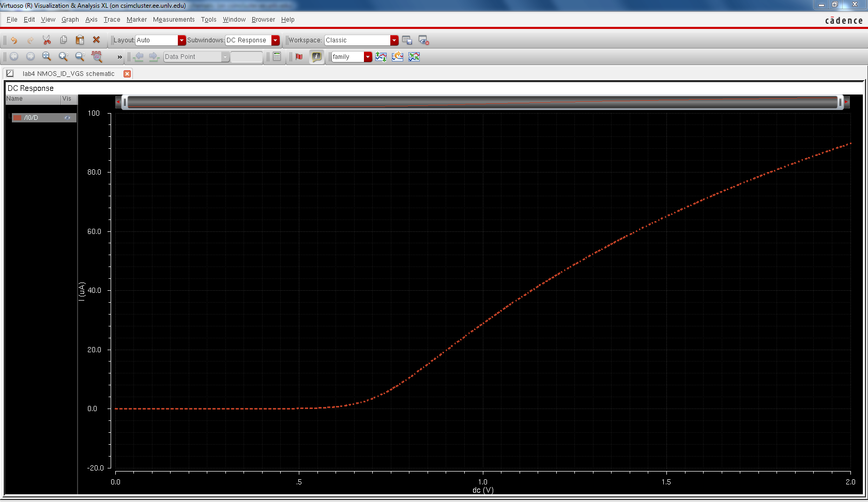Click the Delete workspace icon

click(x=424, y=40)
